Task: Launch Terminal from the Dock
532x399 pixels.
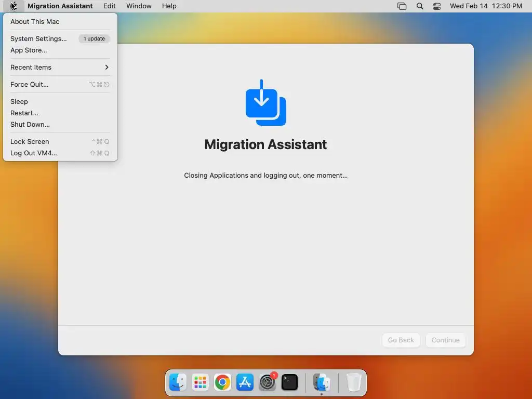Action: (x=290, y=382)
